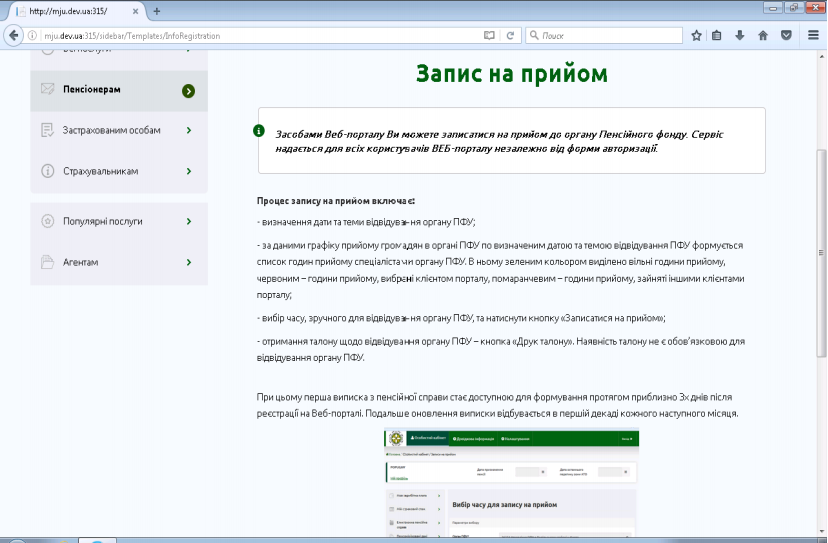Open the downloads arrow icon
The height and width of the screenshot is (543, 828).
[740, 35]
